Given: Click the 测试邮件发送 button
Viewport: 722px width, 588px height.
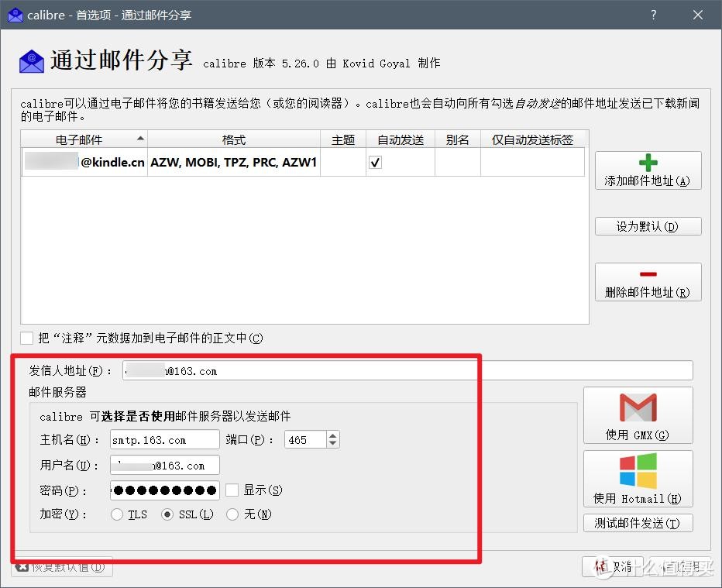Looking at the screenshot, I should (638, 523).
